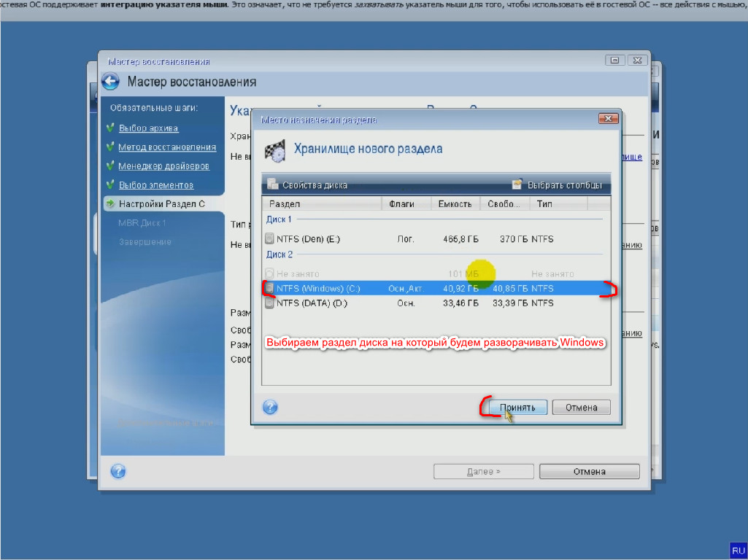Screen dimensions: 748x560
Task: Sort by the Емкость column header
Action: click(456, 204)
